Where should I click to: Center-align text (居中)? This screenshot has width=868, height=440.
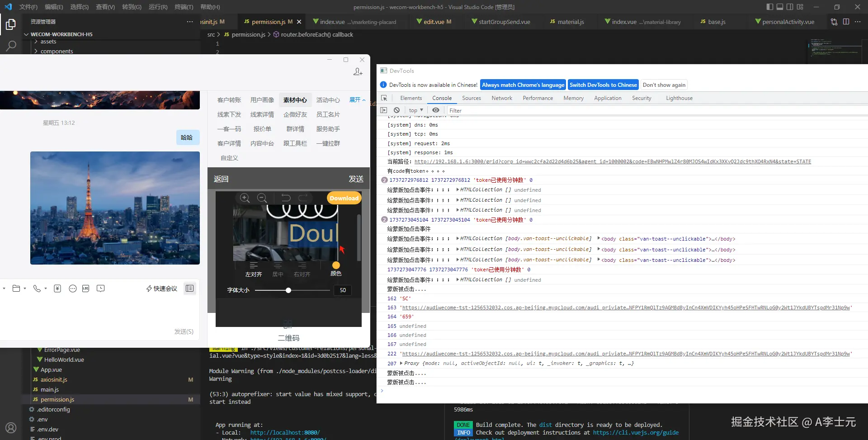click(x=278, y=270)
